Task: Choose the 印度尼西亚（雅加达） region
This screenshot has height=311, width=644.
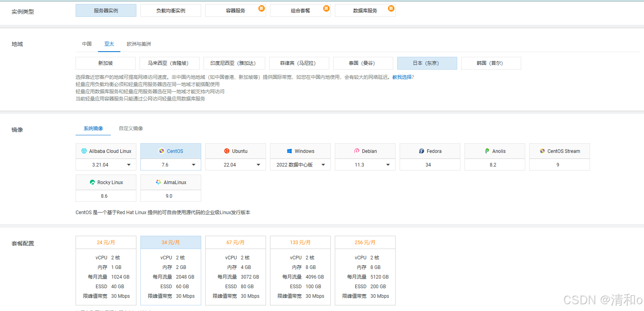Action: click(234, 63)
